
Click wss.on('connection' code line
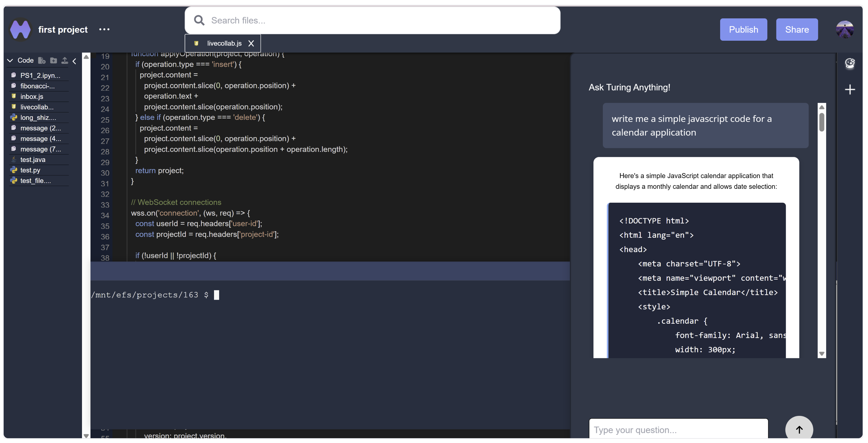[x=190, y=213]
